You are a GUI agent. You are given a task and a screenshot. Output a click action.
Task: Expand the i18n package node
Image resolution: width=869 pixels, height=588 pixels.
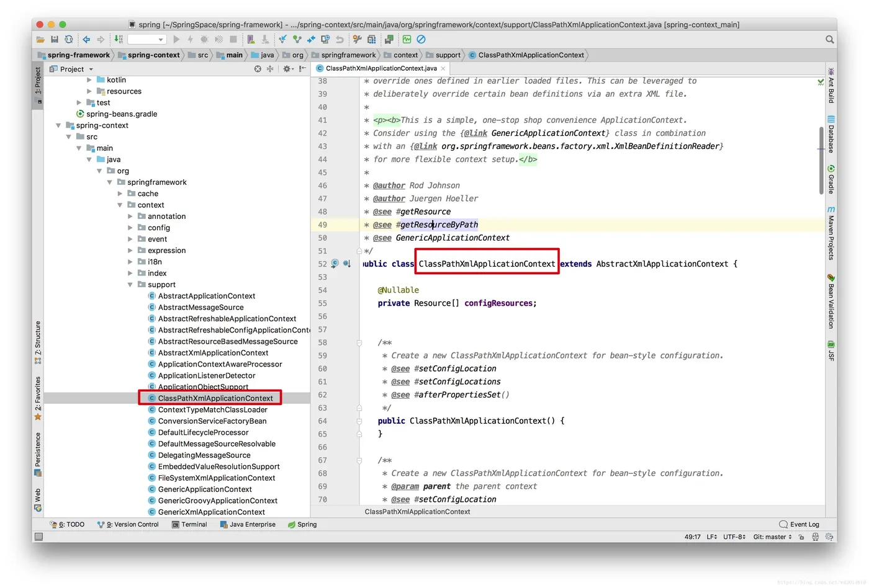pyautogui.click(x=130, y=262)
